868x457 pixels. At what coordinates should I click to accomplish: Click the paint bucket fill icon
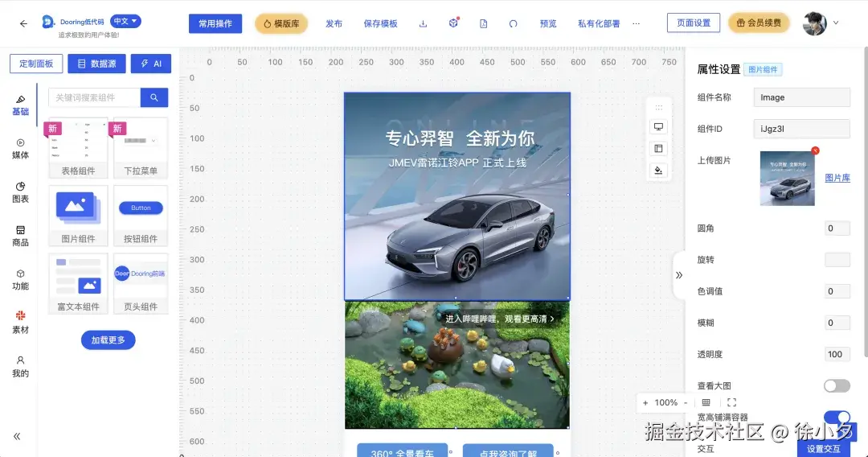pos(658,170)
